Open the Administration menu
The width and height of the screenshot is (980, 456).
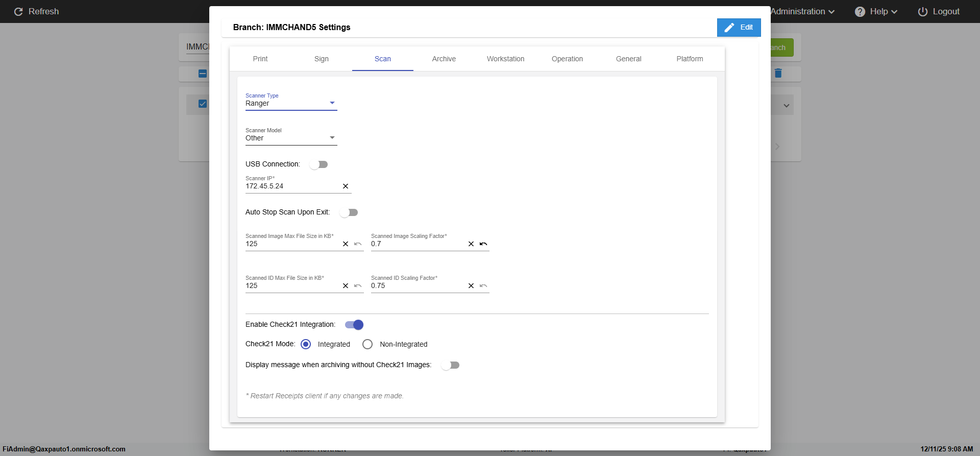803,12
